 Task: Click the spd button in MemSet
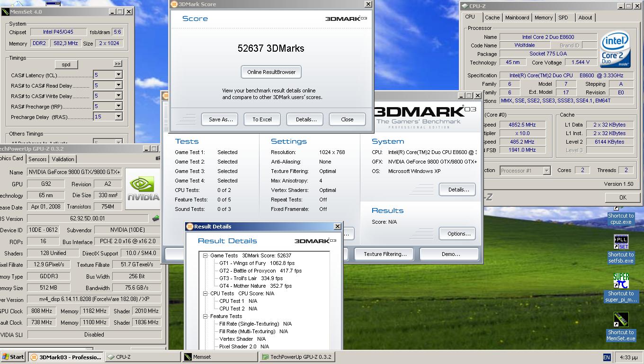66,64
